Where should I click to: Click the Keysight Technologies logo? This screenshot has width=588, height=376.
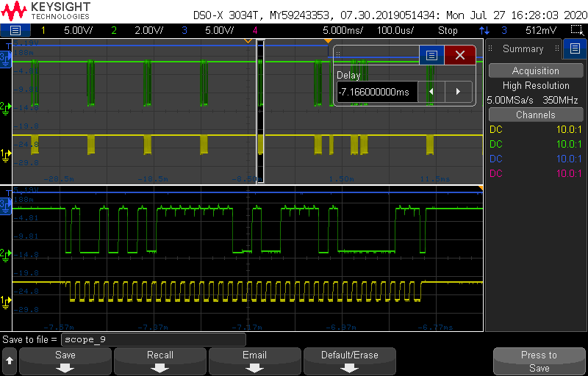click(x=46, y=11)
